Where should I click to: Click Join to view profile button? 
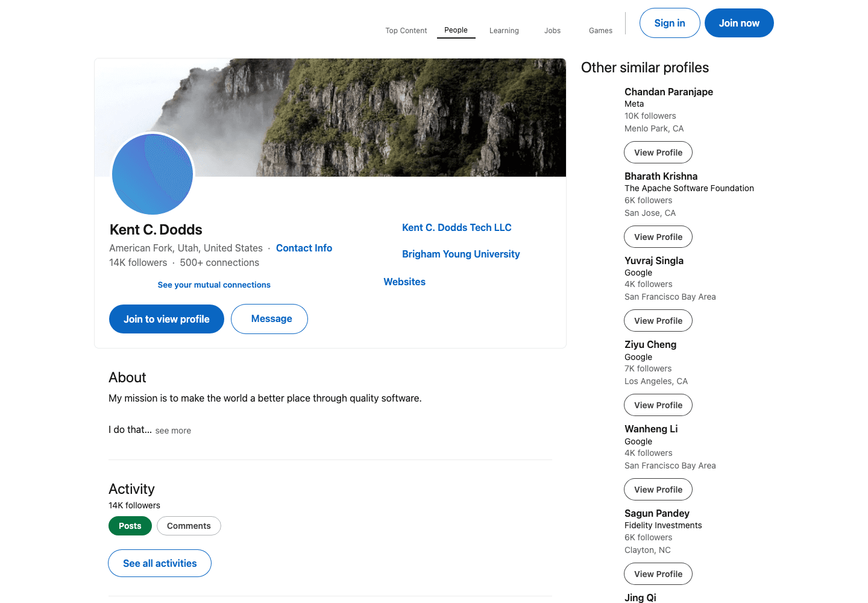tap(166, 319)
